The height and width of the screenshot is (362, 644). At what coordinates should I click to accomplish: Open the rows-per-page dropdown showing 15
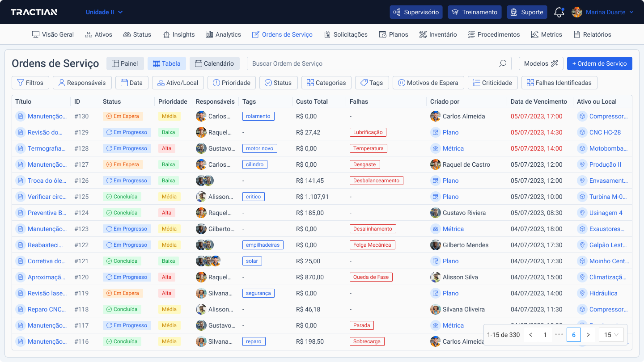[611, 335]
